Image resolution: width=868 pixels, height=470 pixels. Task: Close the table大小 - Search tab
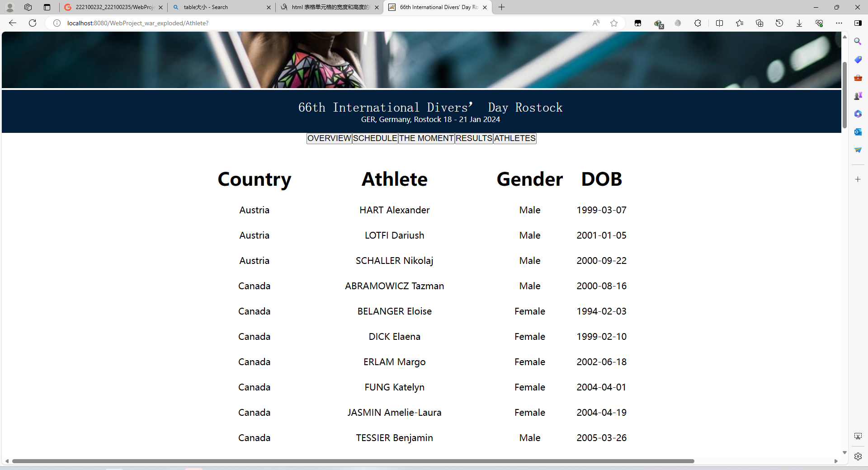point(269,7)
